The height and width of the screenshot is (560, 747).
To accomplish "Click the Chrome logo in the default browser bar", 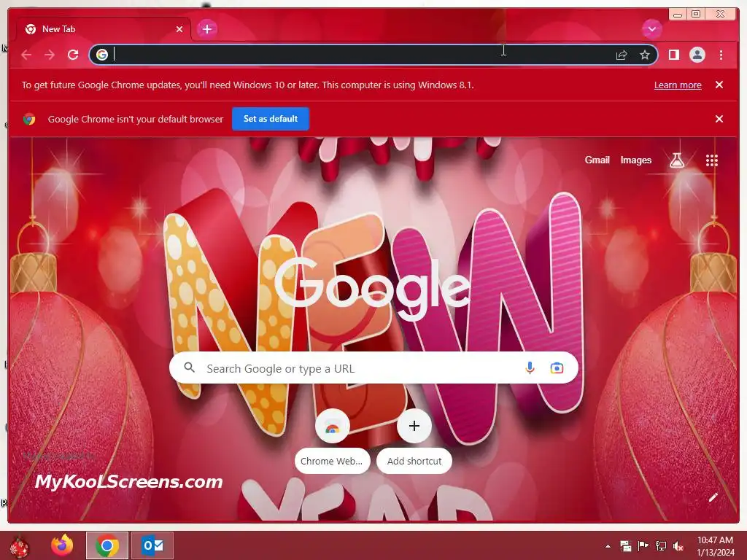I will tap(29, 119).
